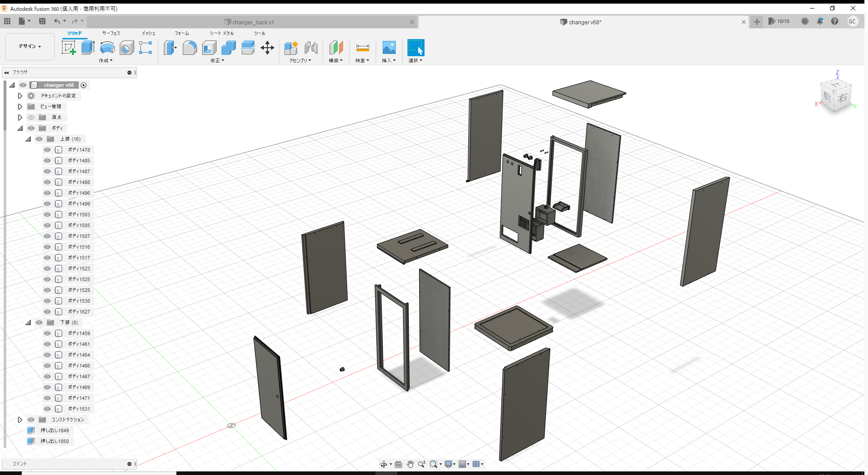Show the 原点 folder visibility

pyautogui.click(x=31, y=117)
